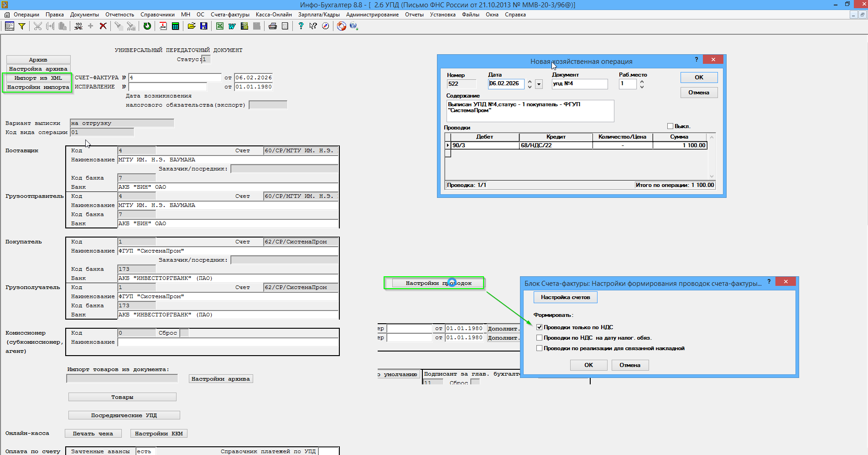Screen dimensions: 868x455
Task: Open the green calculator icon
Action: (x=175, y=26)
